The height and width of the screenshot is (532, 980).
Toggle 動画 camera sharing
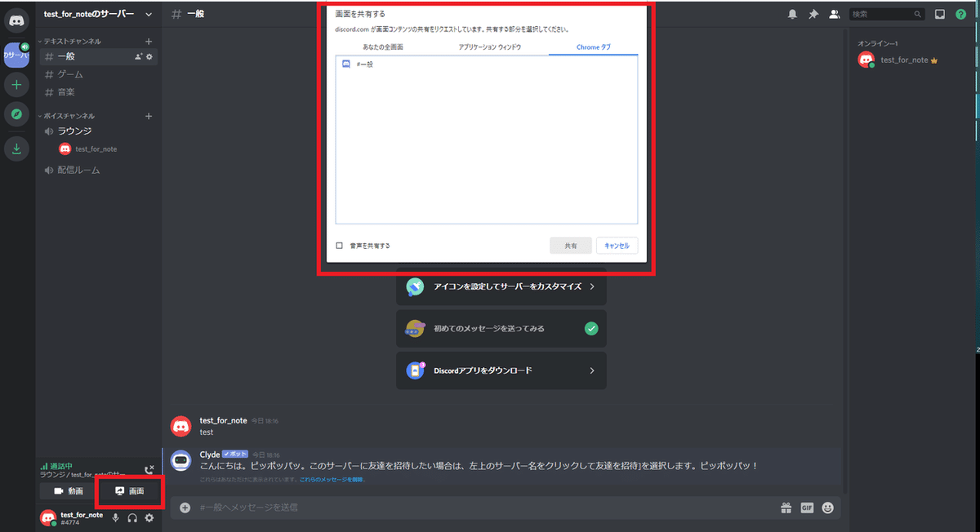(71, 490)
